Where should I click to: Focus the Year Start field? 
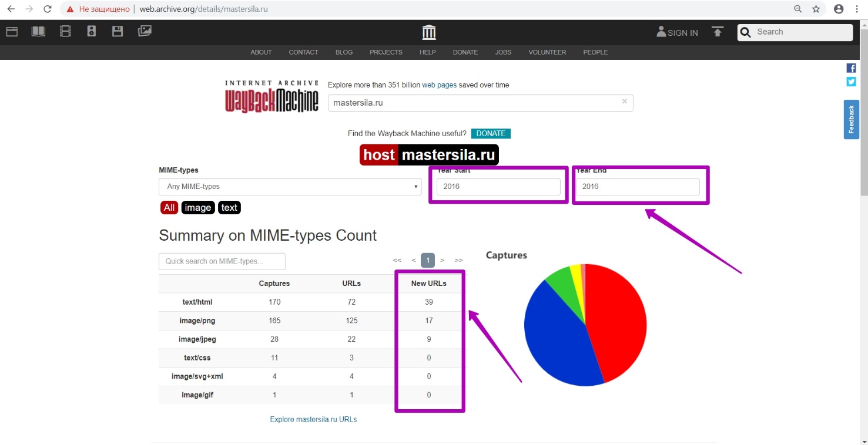[x=498, y=187]
